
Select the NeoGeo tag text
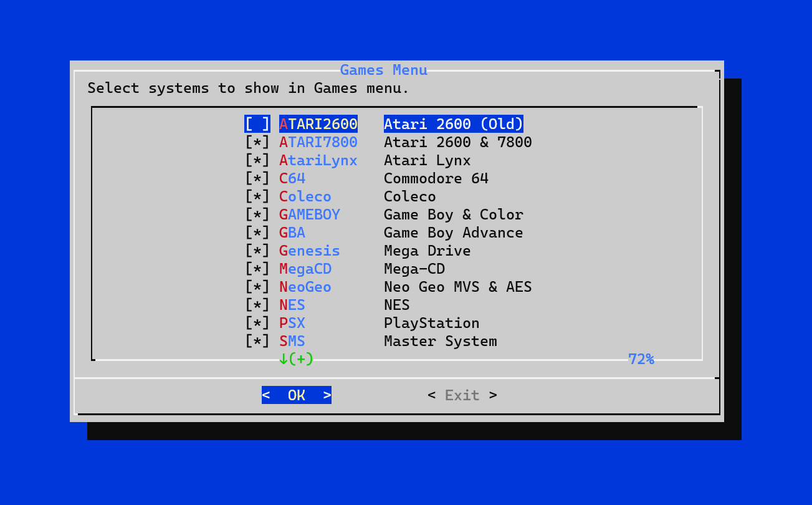305,287
